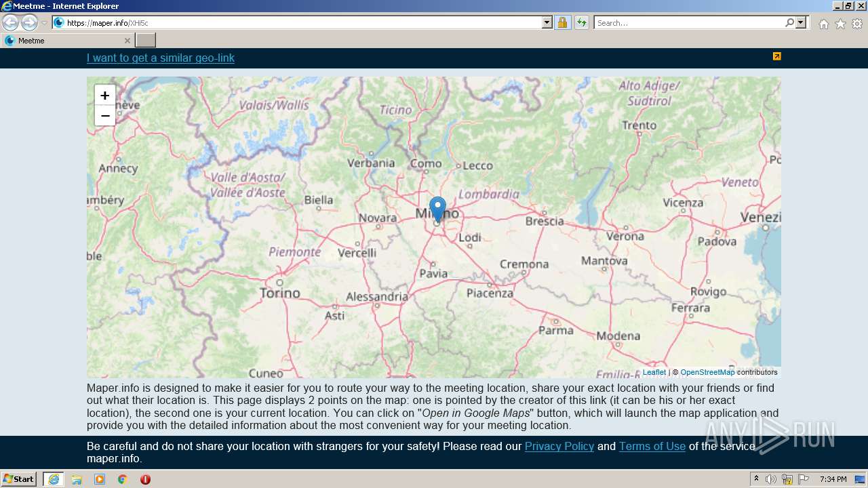
Task: Click Internet Explorer taskbar icon
Action: point(54,479)
